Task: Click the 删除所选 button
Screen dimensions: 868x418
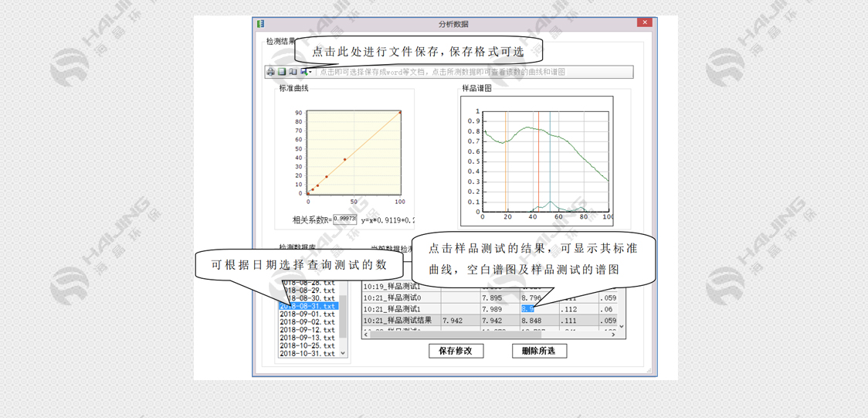Action: click(x=539, y=351)
